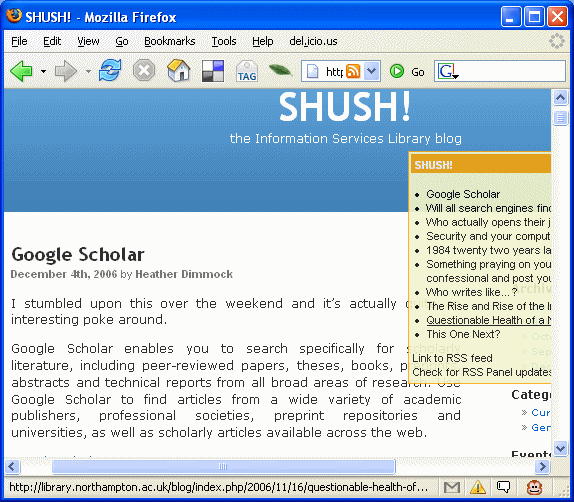Screen dimensions: 574x502
Task: Open the Help menu
Action: [262, 41]
